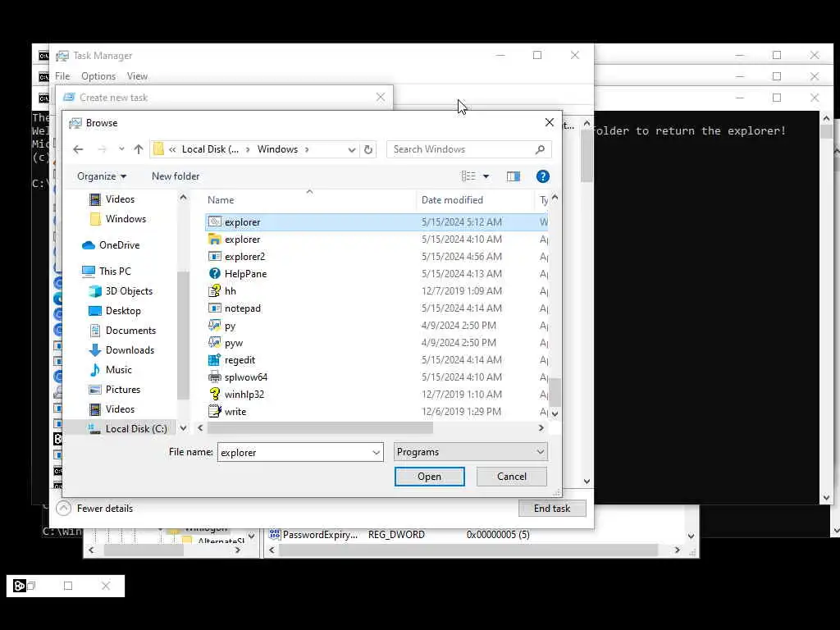Select the pyw file
The width and height of the screenshot is (840, 630).
[234, 342]
